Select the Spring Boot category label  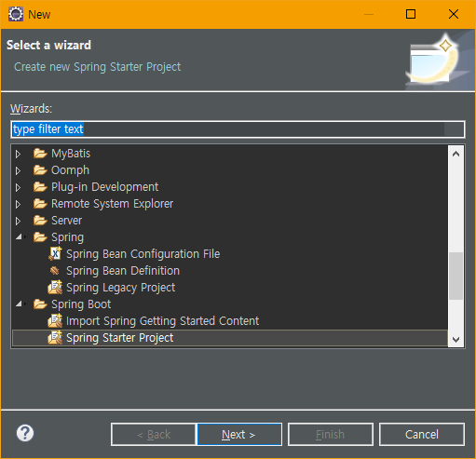[x=81, y=304]
